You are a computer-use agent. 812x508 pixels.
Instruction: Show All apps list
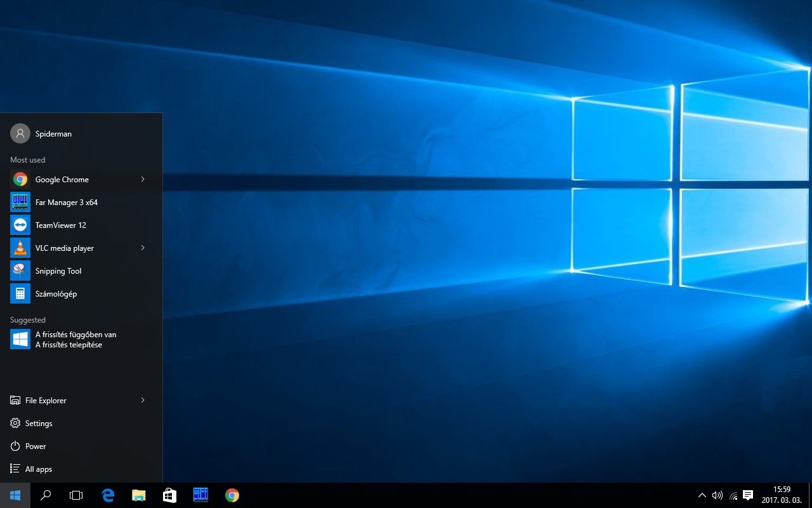38,469
